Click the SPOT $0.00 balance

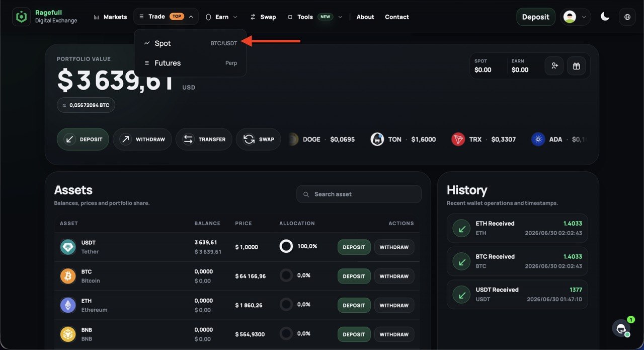[x=483, y=66]
